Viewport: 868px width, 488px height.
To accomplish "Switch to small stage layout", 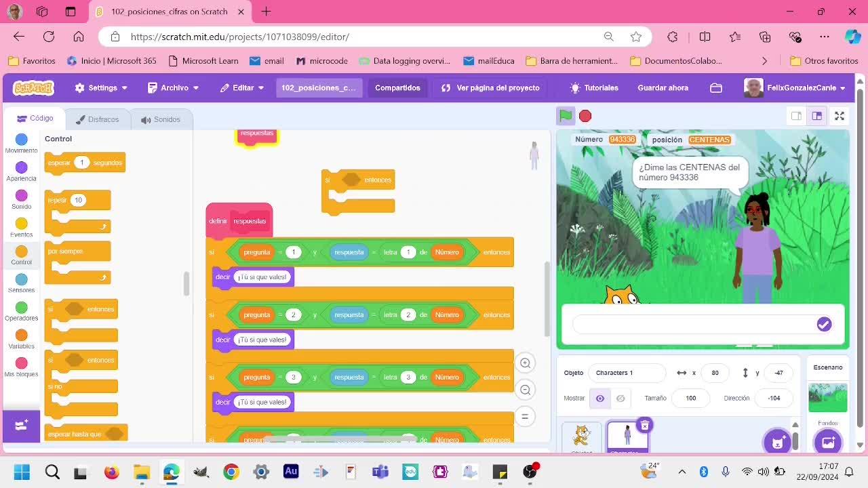I will point(797,116).
